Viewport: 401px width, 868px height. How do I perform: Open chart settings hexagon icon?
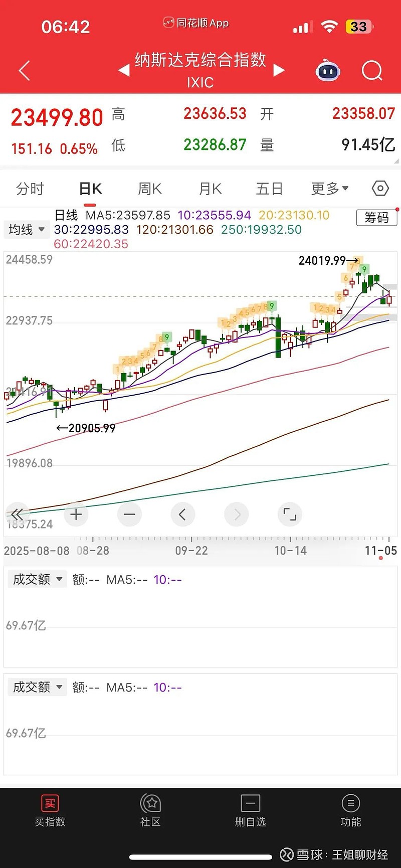click(380, 189)
